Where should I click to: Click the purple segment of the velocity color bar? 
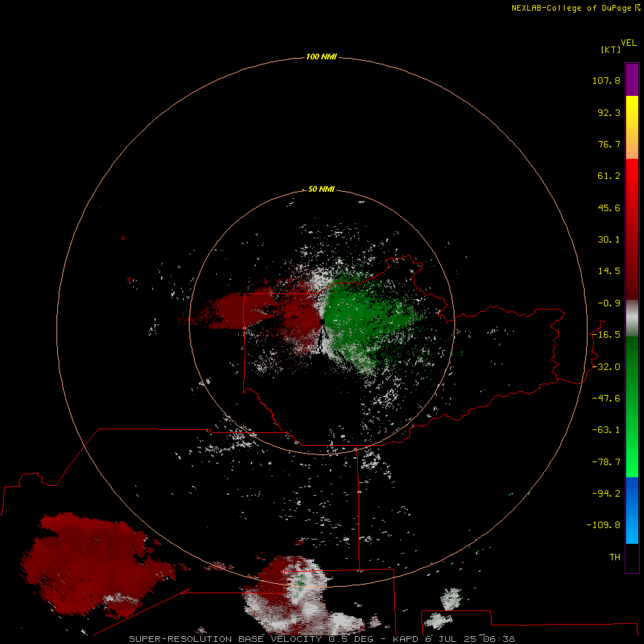[632, 79]
